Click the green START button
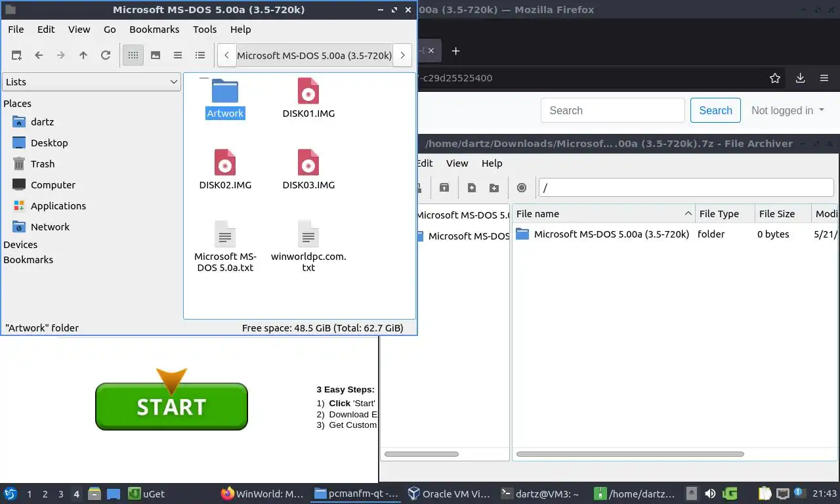 pos(171,406)
